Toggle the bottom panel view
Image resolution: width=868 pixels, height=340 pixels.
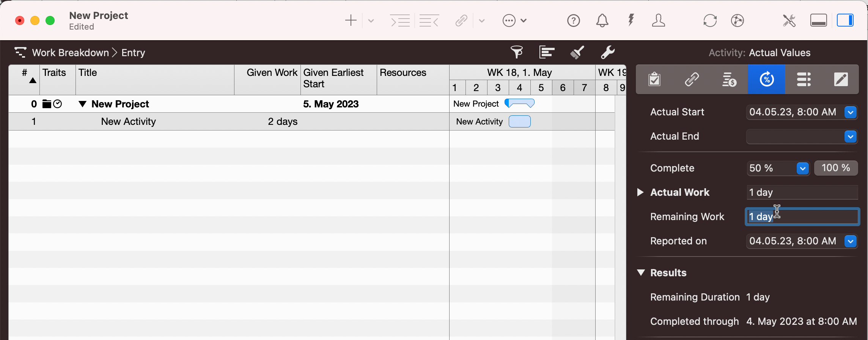coord(818,20)
